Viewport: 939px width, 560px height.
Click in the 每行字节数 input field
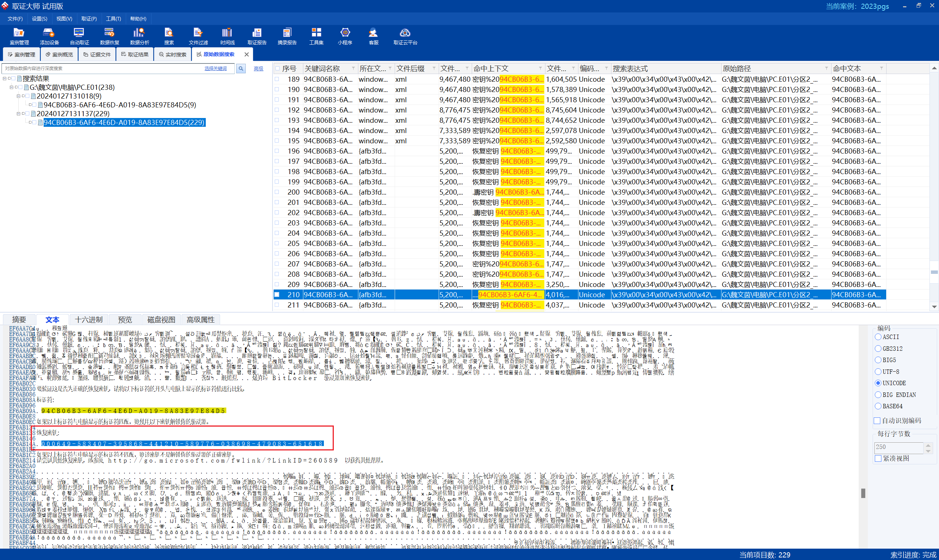[x=898, y=447]
